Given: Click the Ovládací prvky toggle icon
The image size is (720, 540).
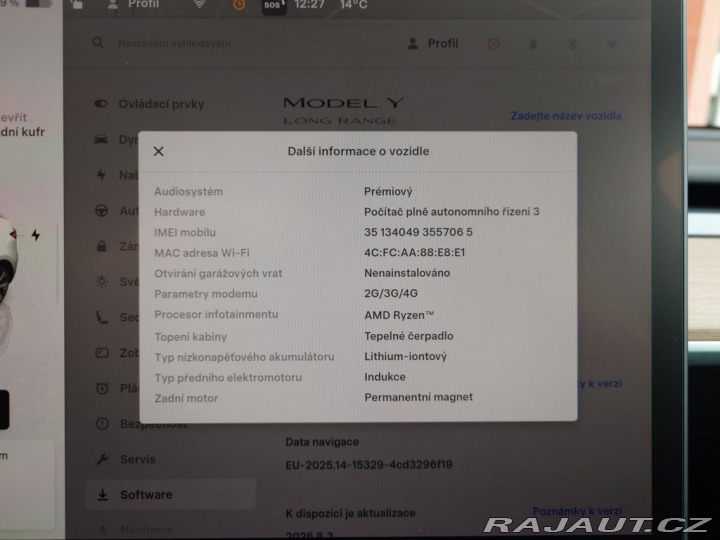Looking at the screenshot, I should click(x=101, y=104).
